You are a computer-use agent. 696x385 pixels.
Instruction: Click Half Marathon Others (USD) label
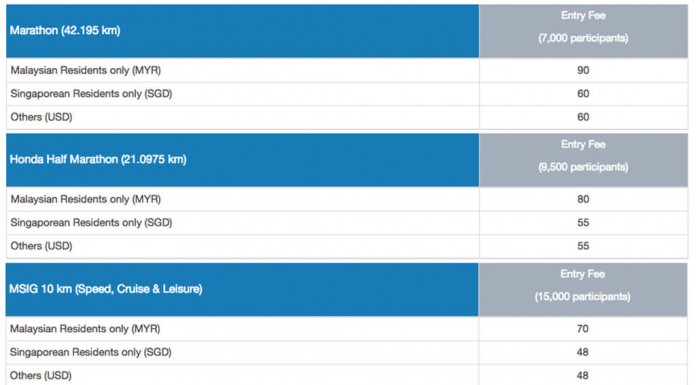click(41, 246)
